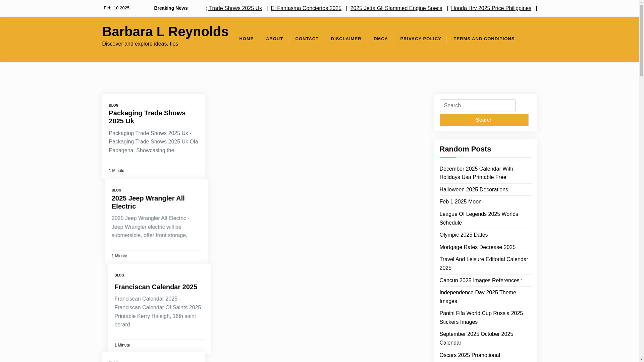Click 1 Minute under Packaging Trade Shows
The width and height of the screenshot is (644, 362).
tap(116, 171)
